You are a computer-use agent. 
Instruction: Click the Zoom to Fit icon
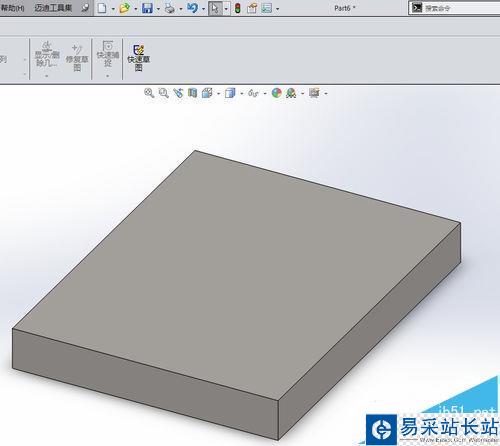(149, 93)
